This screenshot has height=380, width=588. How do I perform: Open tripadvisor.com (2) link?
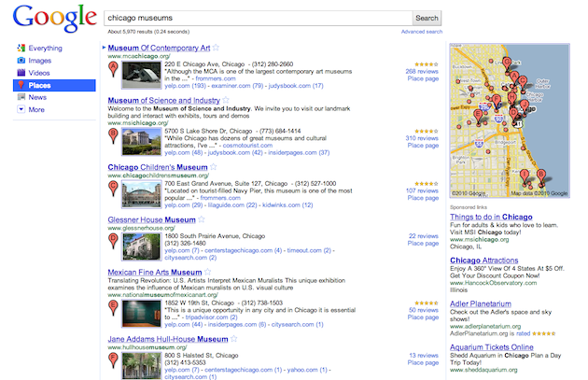coord(212,317)
